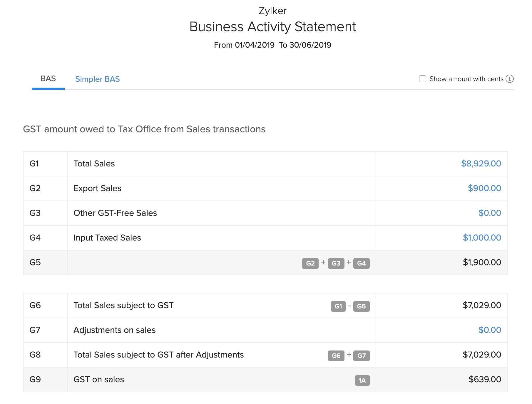Click the G4 badge in the G5 formula

[x=361, y=263]
